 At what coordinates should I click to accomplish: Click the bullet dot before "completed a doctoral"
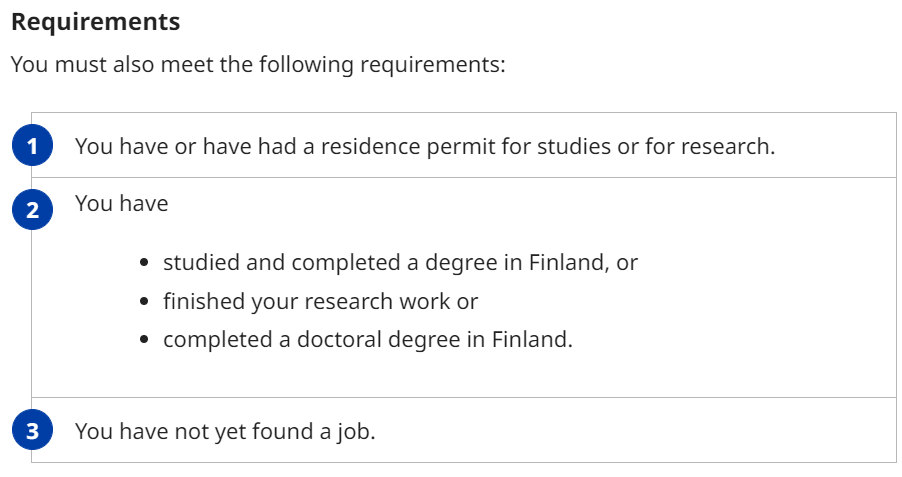click(145, 339)
